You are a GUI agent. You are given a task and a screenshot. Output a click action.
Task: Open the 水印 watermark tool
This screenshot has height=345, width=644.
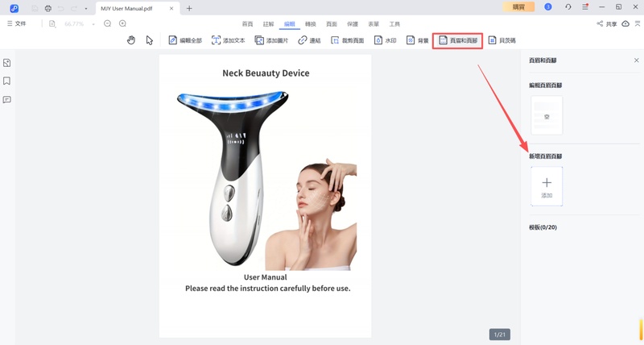tap(385, 40)
